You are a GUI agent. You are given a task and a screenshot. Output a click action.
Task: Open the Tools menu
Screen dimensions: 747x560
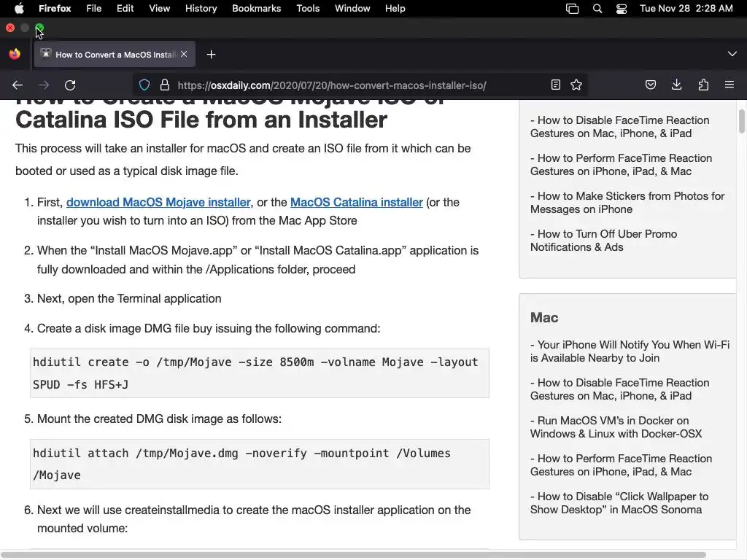(x=308, y=9)
